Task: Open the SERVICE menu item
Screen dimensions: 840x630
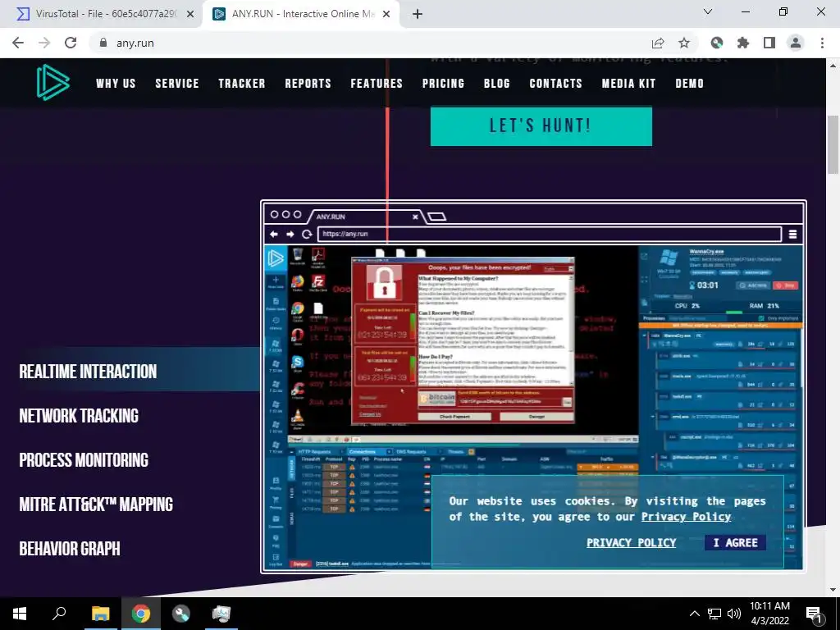Action: (x=177, y=84)
